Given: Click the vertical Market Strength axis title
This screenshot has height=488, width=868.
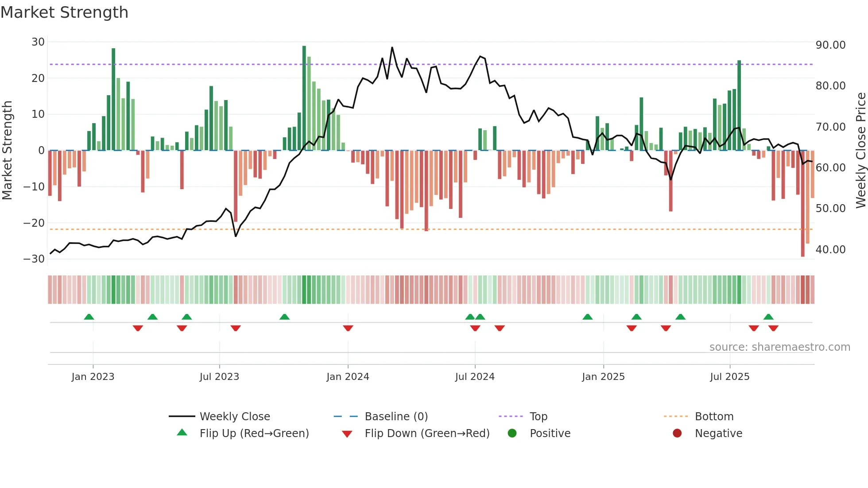Looking at the screenshot, I should 7,151.
